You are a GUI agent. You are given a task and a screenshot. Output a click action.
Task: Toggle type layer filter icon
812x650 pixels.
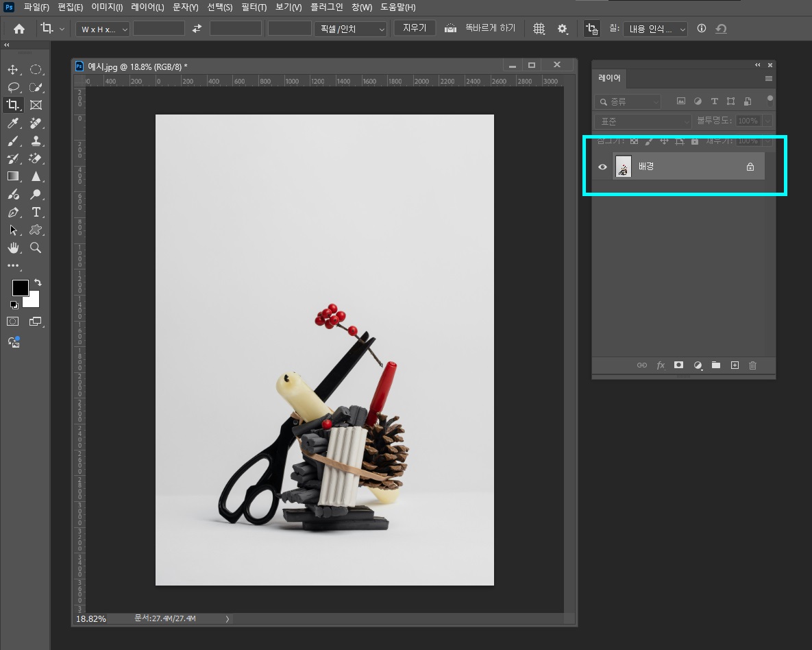[x=714, y=101]
